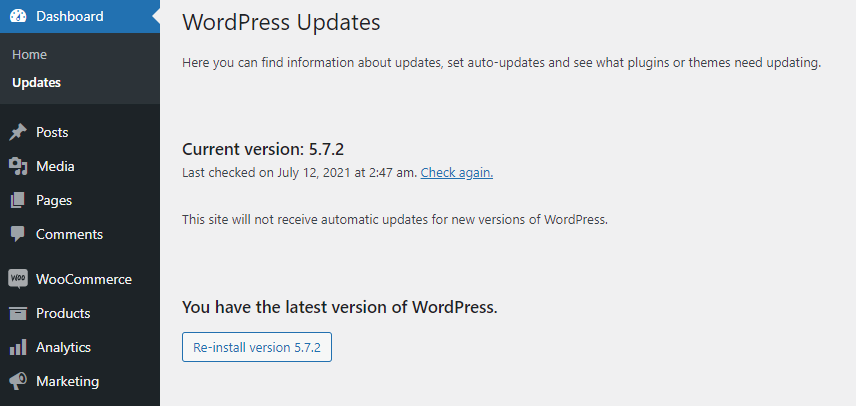Open the Pages menu label
Screen dimensions: 856x406
54,200
